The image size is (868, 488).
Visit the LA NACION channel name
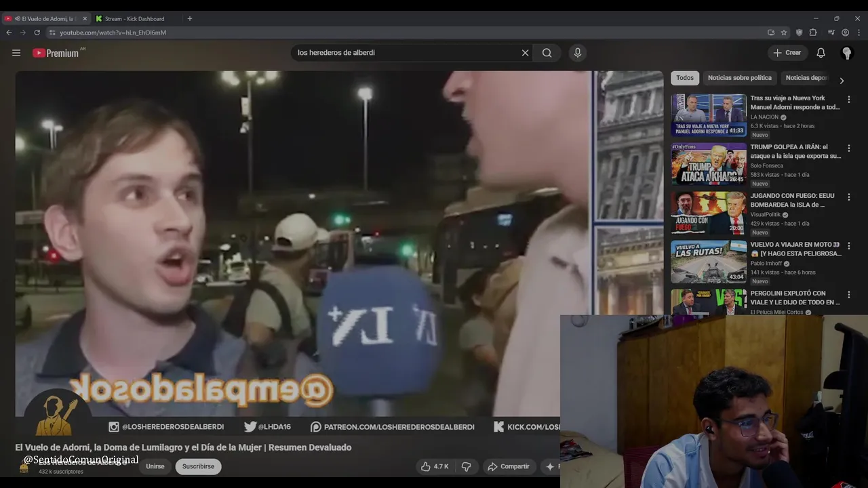pos(764,117)
